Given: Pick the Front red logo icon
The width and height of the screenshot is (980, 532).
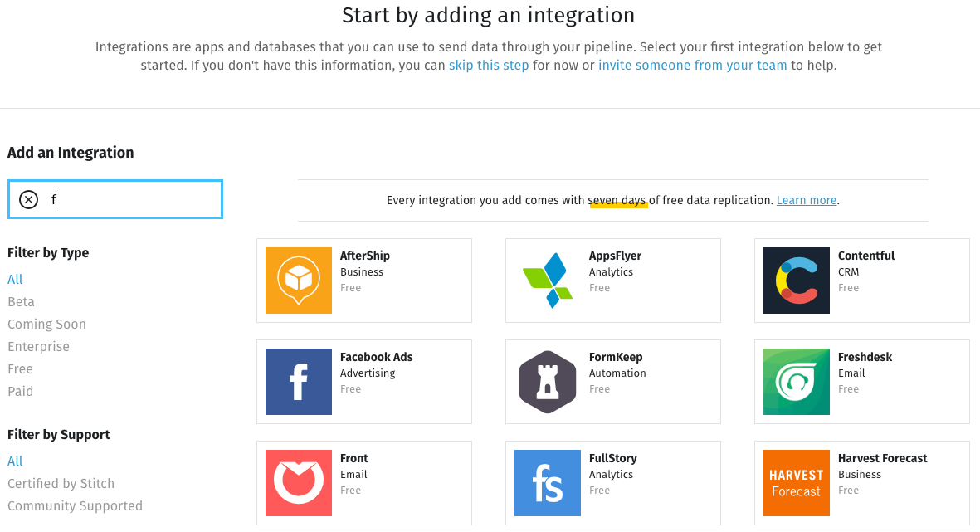Looking at the screenshot, I should (298, 482).
